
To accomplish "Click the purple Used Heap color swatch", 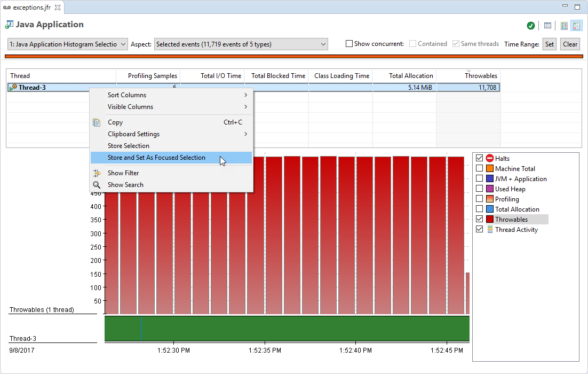I will (x=490, y=189).
